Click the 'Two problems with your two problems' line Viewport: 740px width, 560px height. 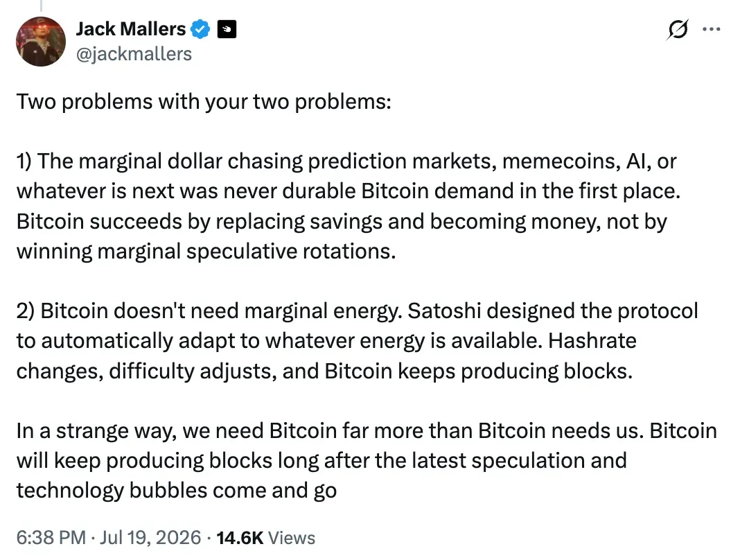tap(204, 101)
